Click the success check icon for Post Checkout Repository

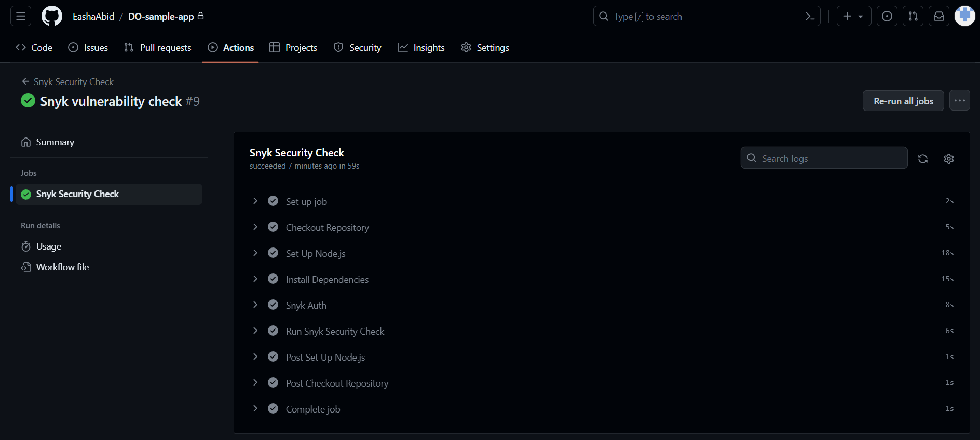pos(273,382)
